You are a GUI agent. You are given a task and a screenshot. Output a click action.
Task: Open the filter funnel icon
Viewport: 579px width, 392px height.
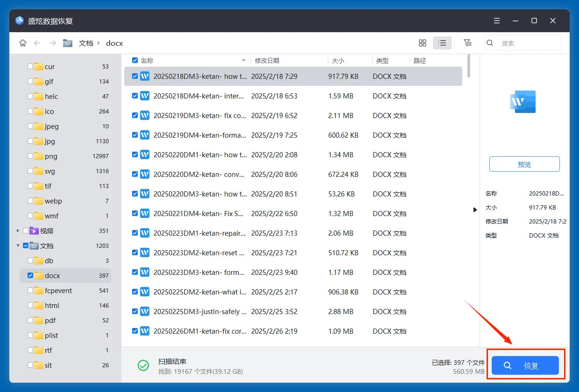pyautogui.click(x=467, y=43)
